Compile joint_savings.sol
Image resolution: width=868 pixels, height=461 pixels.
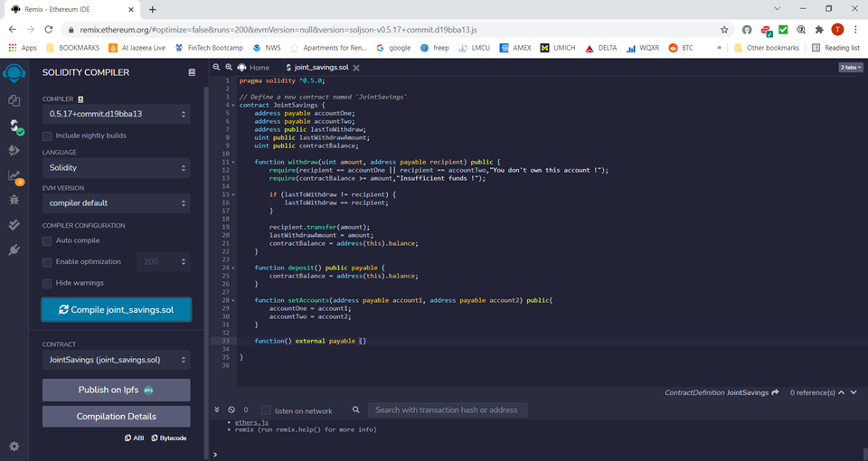(x=117, y=310)
